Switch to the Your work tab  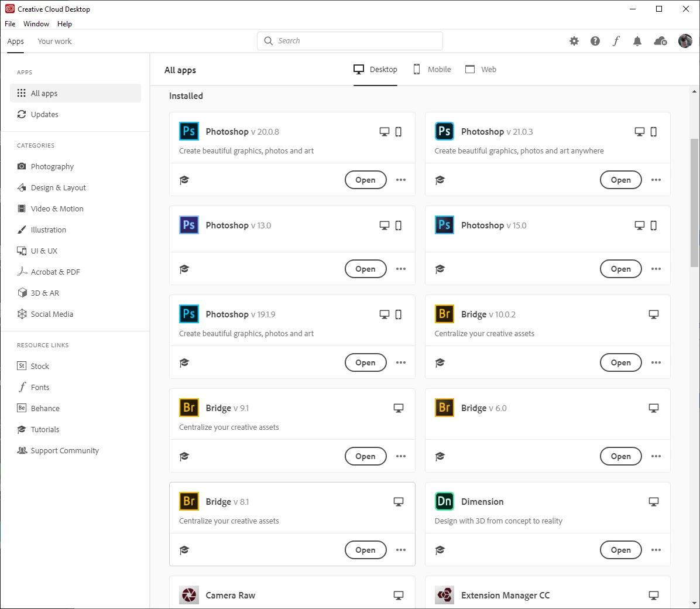pos(54,41)
